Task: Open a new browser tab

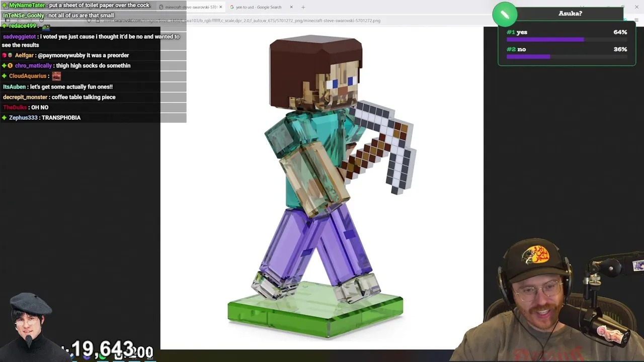Action: tap(303, 7)
